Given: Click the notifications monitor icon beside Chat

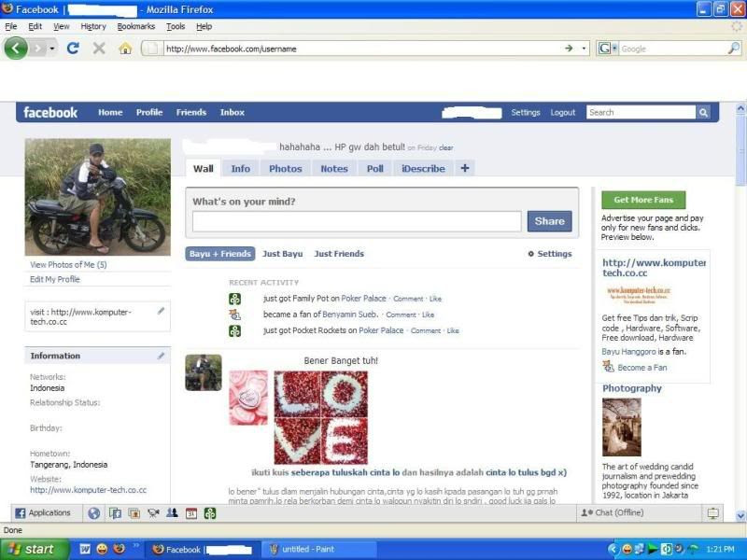Looking at the screenshot, I should (713, 512).
